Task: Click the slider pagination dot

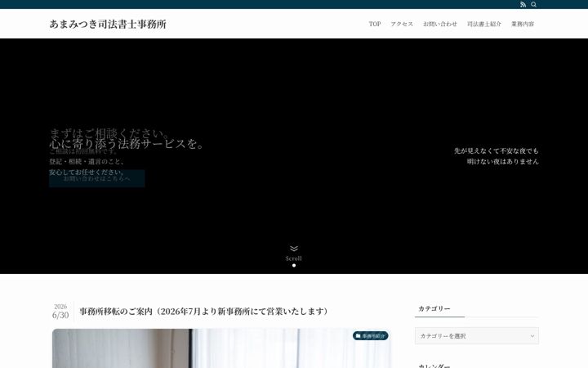Action: [294, 266]
